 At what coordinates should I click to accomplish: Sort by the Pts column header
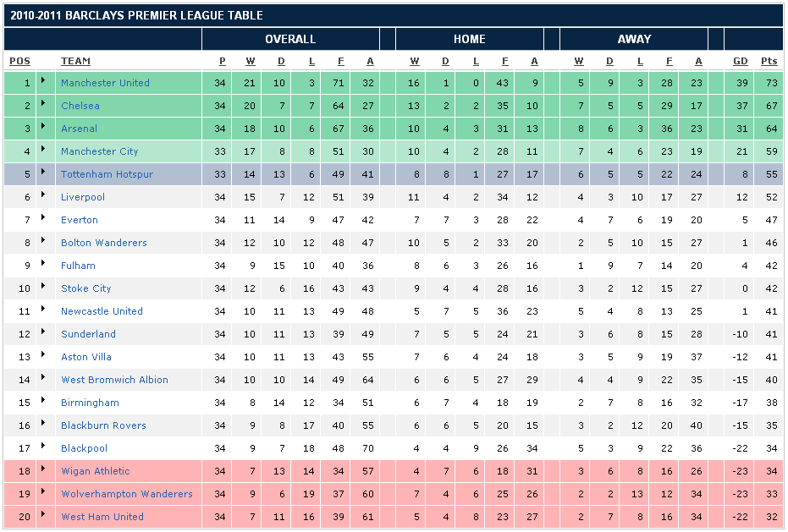coord(769,61)
